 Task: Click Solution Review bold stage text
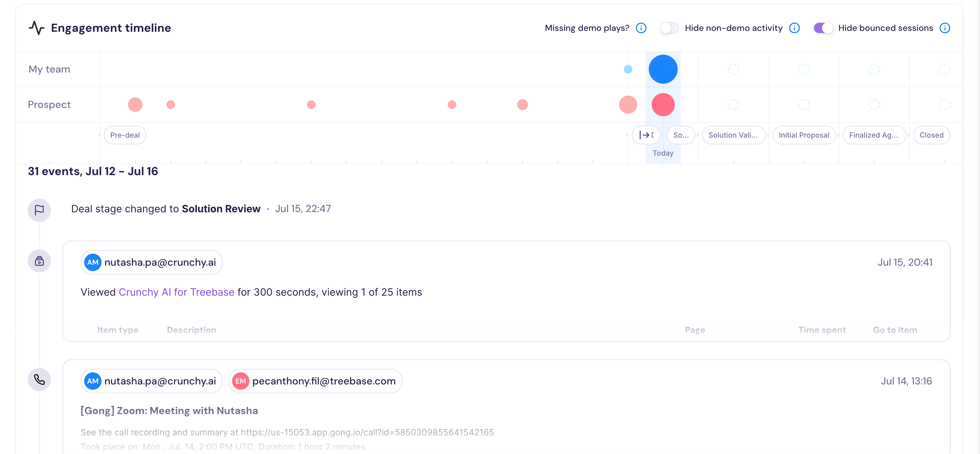(x=221, y=209)
